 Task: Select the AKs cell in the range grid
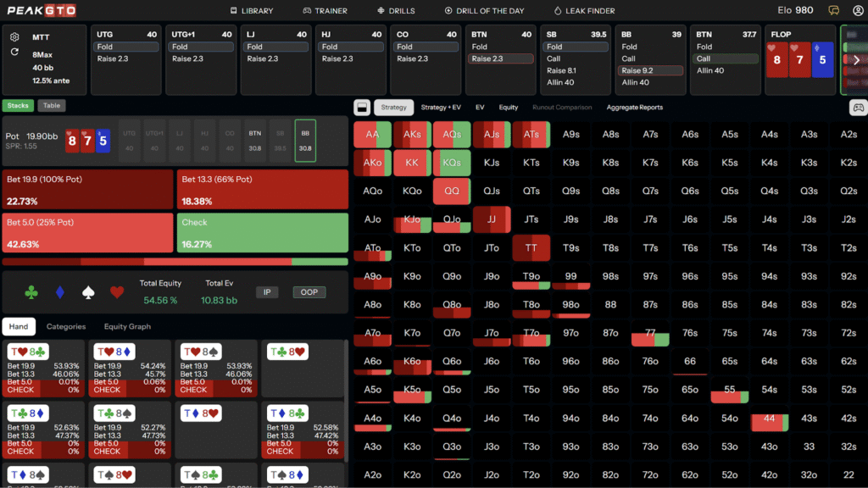pos(412,135)
